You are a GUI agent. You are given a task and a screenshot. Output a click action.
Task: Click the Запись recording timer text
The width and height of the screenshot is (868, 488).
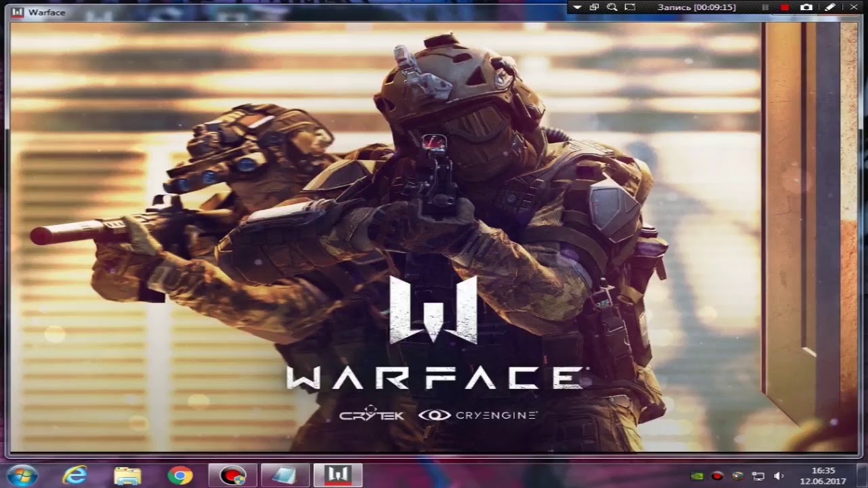tap(696, 7)
